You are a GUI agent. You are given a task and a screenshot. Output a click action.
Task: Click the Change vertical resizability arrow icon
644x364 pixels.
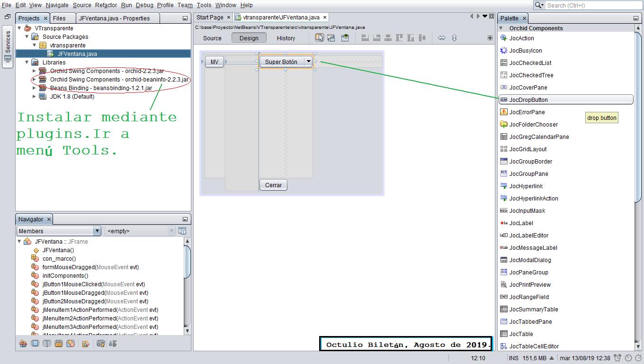point(454,38)
